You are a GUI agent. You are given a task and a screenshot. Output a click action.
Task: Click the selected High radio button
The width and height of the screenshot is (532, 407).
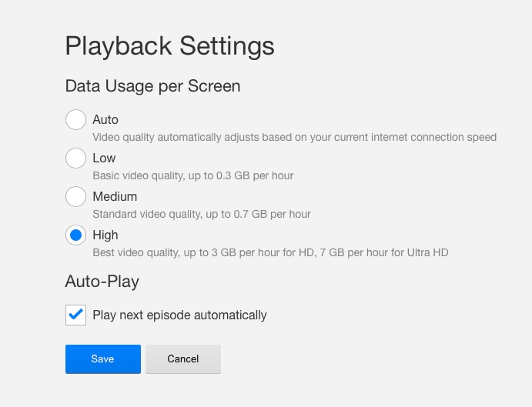75,235
